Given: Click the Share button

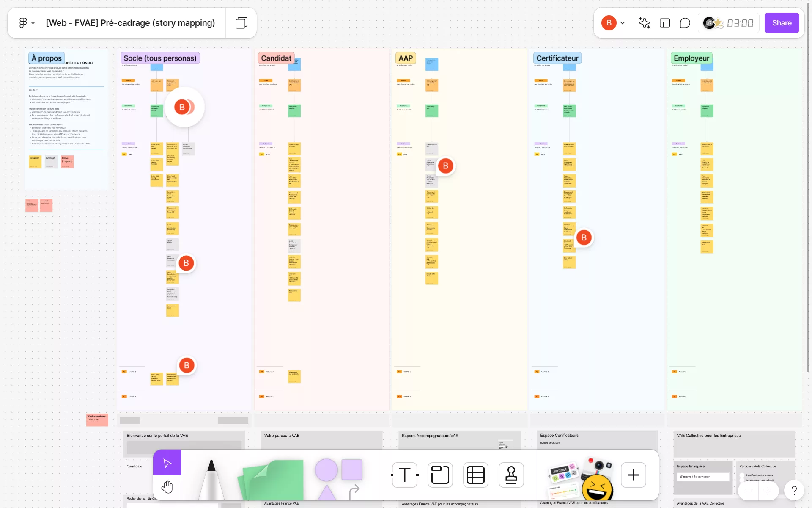Looking at the screenshot, I should pos(782,23).
